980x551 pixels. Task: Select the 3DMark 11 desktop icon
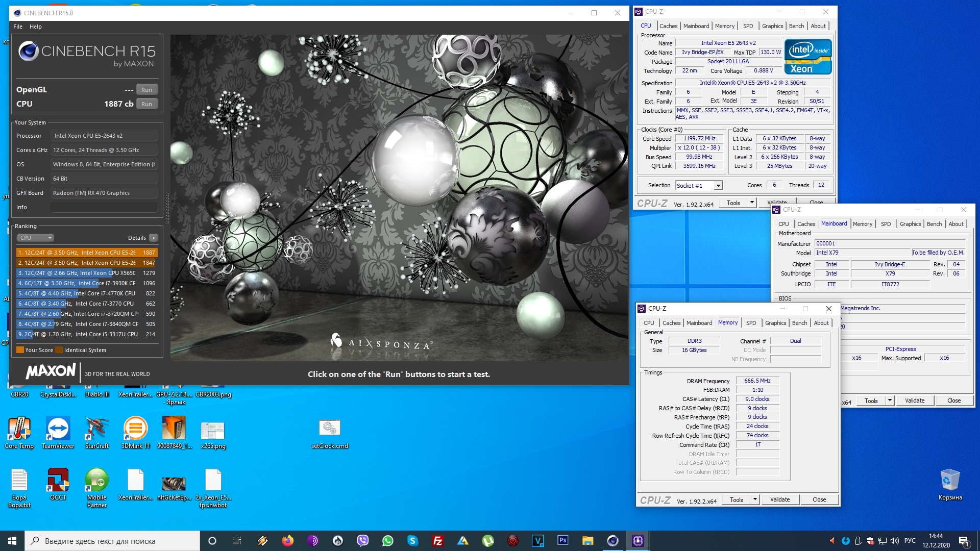(x=136, y=433)
